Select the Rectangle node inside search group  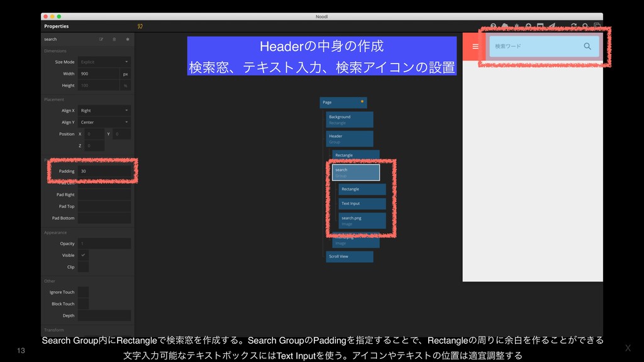click(x=362, y=189)
